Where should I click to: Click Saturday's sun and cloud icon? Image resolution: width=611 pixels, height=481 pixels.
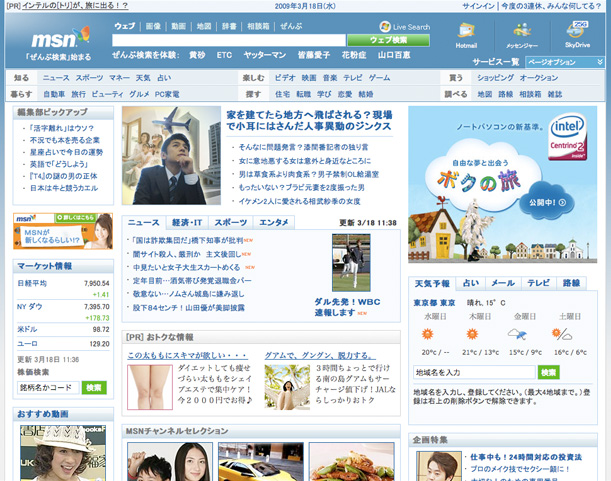(x=562, y=334)
